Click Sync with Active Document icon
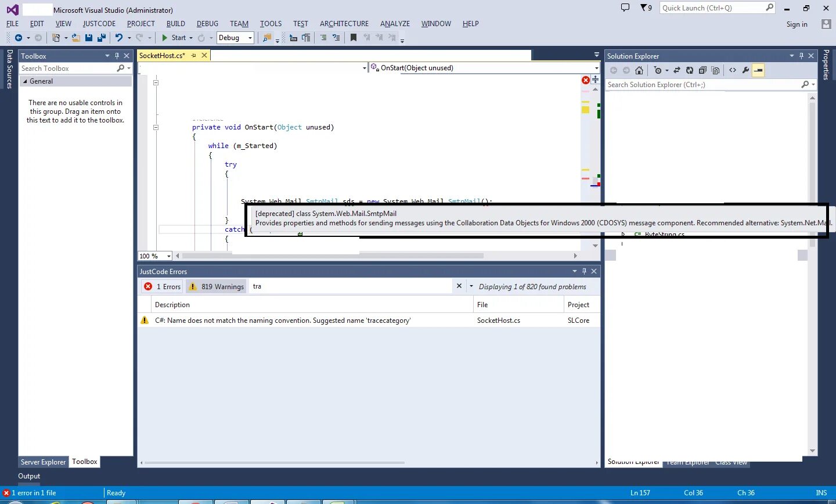This screenshot has height=504, width=836. pos(677,70)
